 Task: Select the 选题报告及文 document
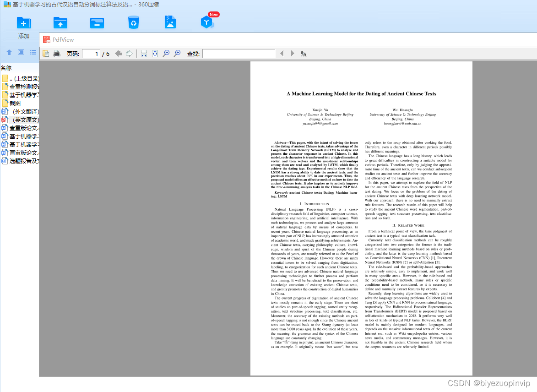20,161
